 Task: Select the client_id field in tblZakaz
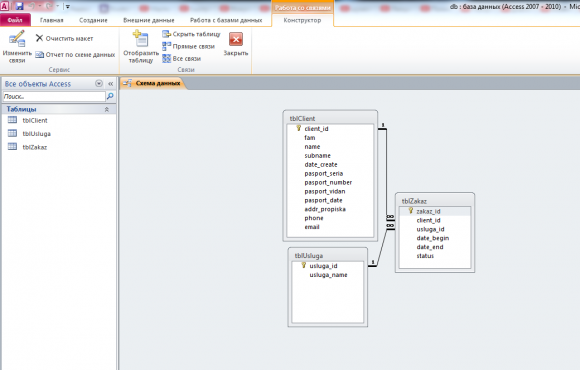coord(428,220)
